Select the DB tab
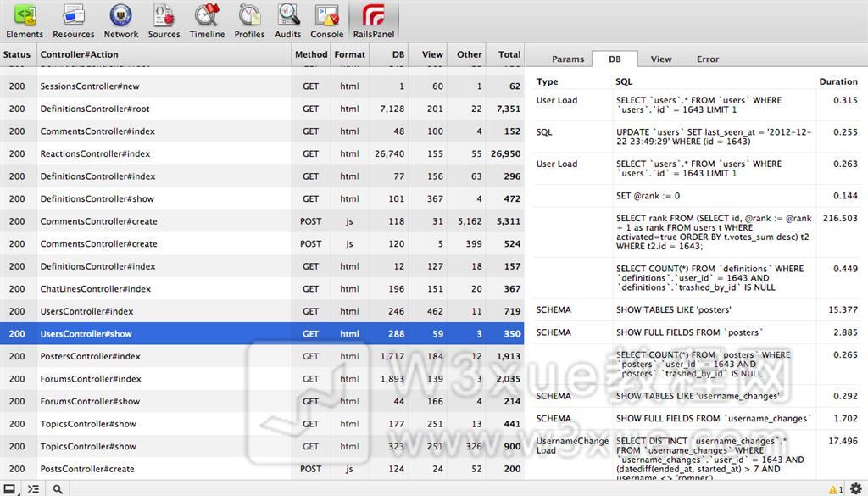This screenshot has height=496, width=868. coord(615,59)
